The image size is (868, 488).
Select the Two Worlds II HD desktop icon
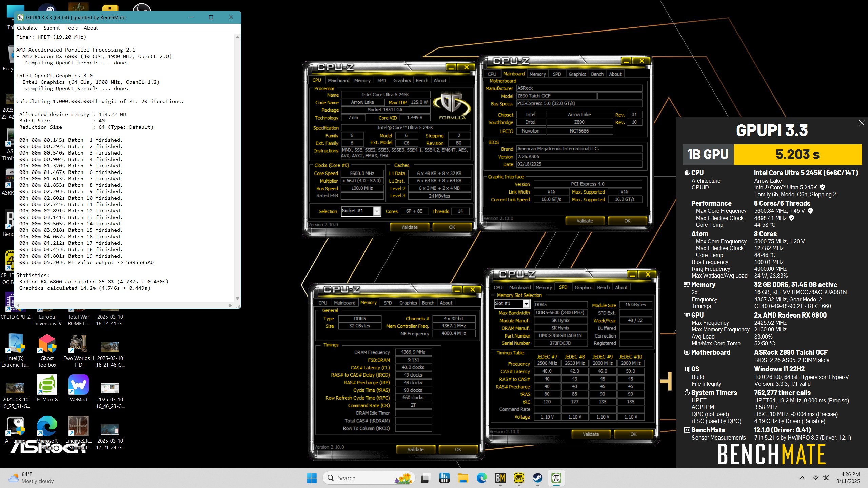78,351
